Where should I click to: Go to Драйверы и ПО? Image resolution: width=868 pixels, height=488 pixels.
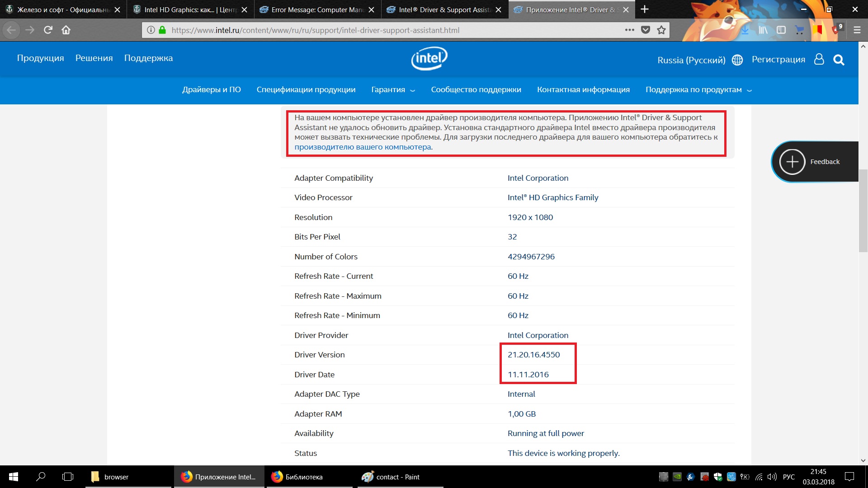pyautogui.click(x=212, y=89)
